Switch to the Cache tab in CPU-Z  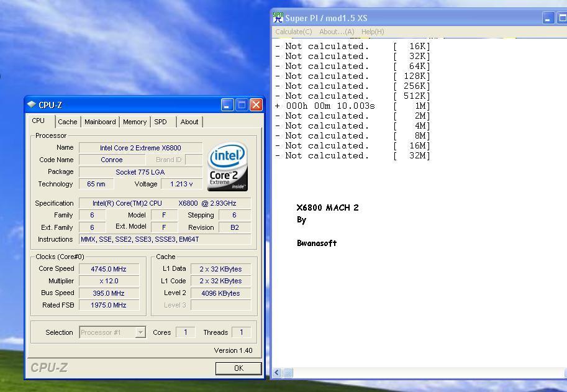68,122
